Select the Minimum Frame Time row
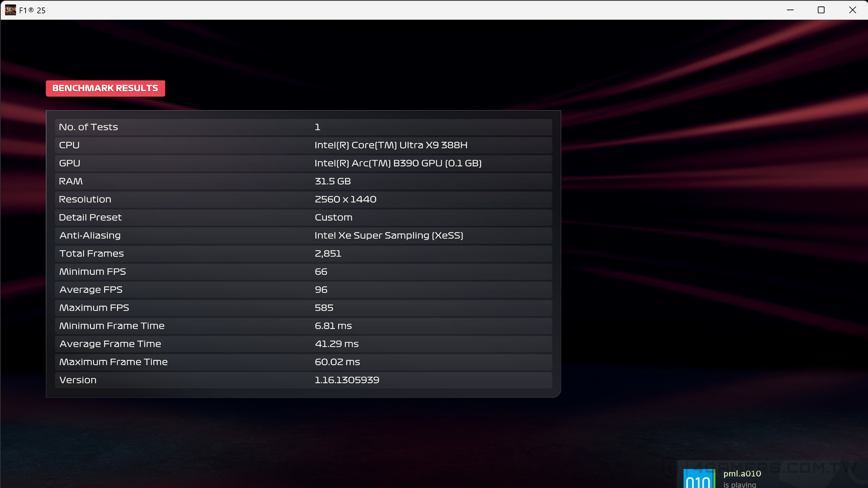Viewport: 868px width, 488px height. point(303,326)
